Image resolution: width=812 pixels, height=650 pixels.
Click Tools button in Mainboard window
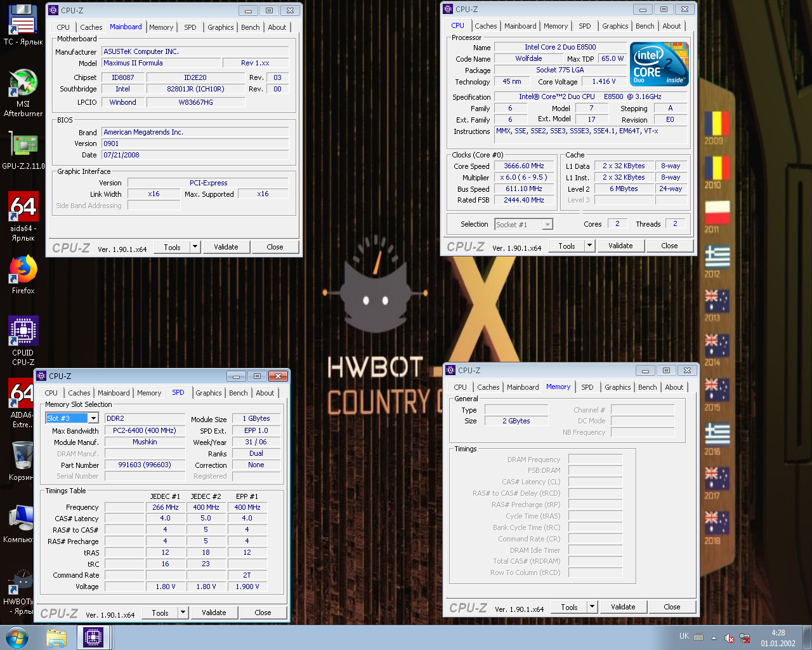(x=172, y=247)
